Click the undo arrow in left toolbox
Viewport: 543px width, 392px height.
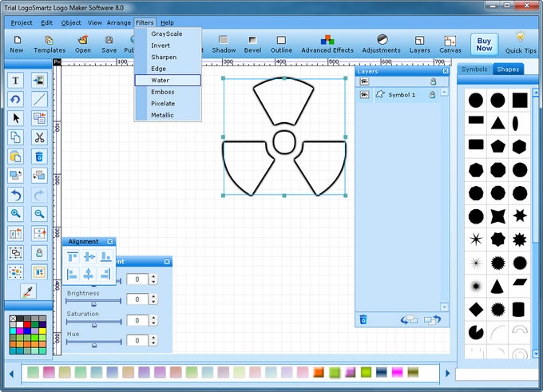[x=16, y=196]
